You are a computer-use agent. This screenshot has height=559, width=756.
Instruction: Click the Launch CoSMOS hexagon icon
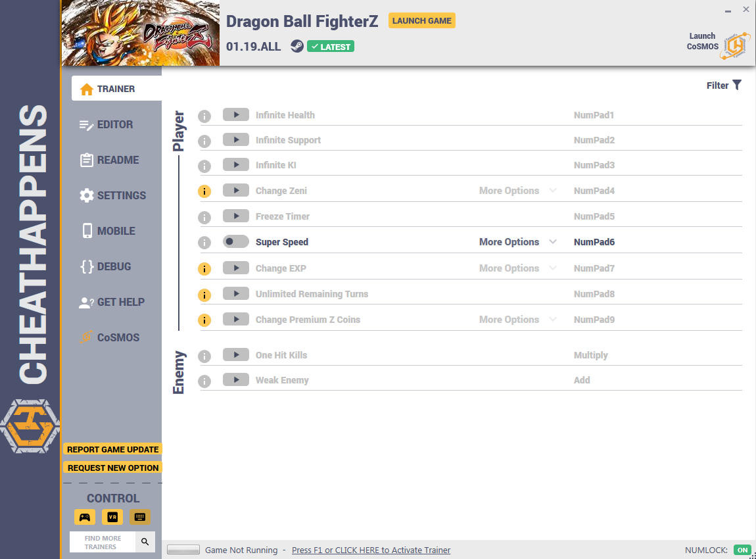735,46
